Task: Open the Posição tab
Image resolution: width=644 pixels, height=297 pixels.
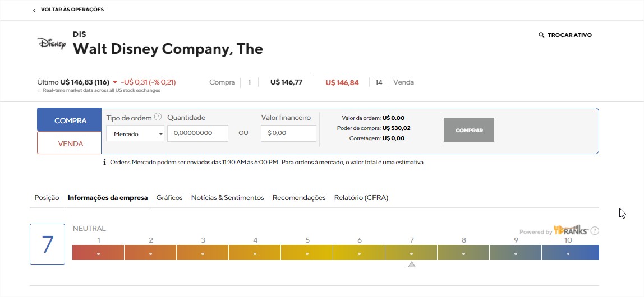Action: pos(47,198)
